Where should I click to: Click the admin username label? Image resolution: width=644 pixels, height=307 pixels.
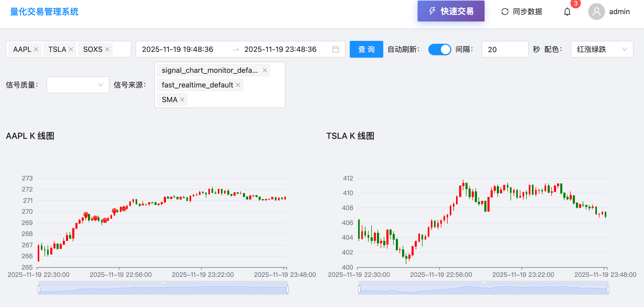pos(619,12)
